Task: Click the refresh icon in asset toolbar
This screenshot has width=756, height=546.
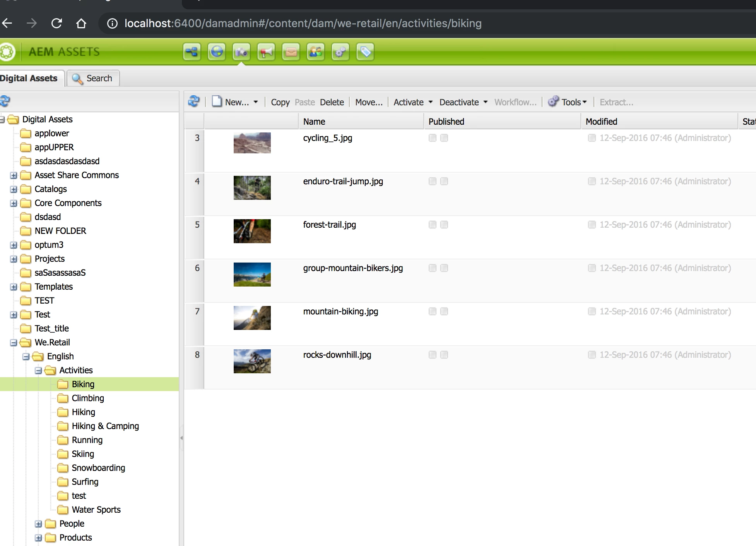Action: [193, 102]
